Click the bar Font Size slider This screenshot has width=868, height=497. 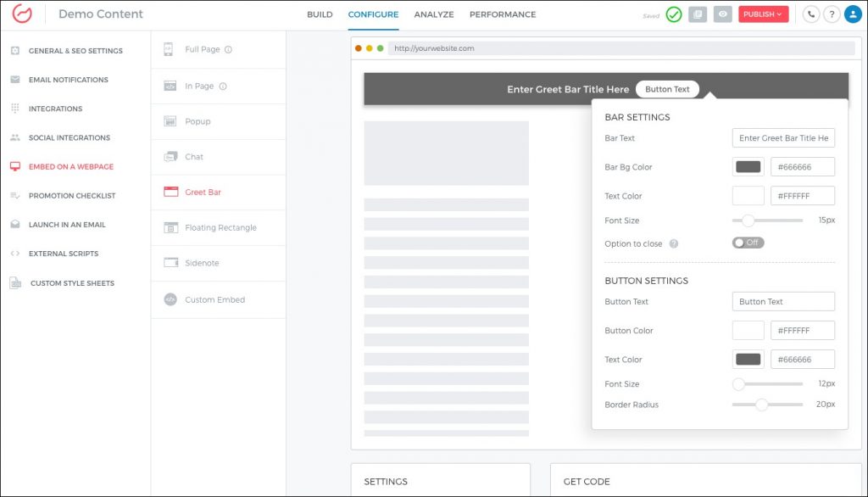pos(767,221)
